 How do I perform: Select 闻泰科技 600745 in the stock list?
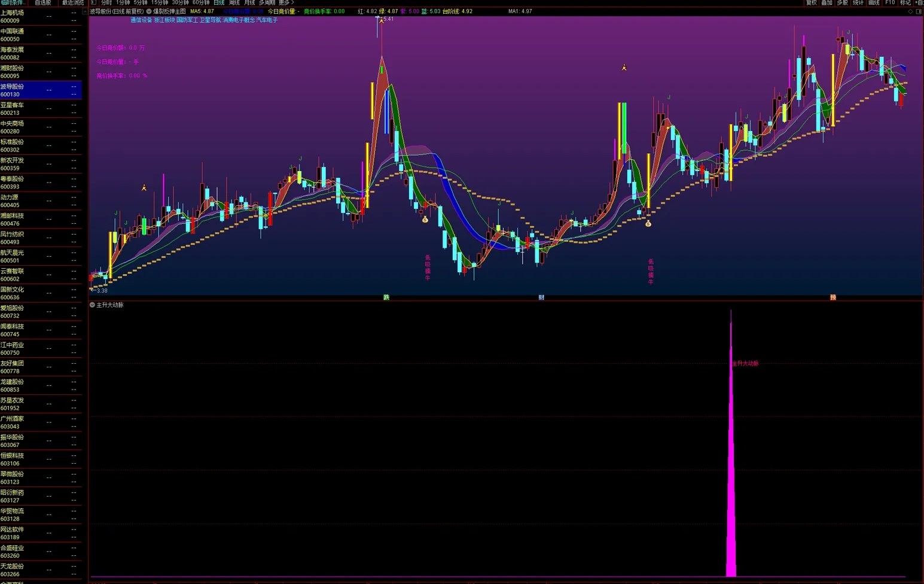coord(41,330)
